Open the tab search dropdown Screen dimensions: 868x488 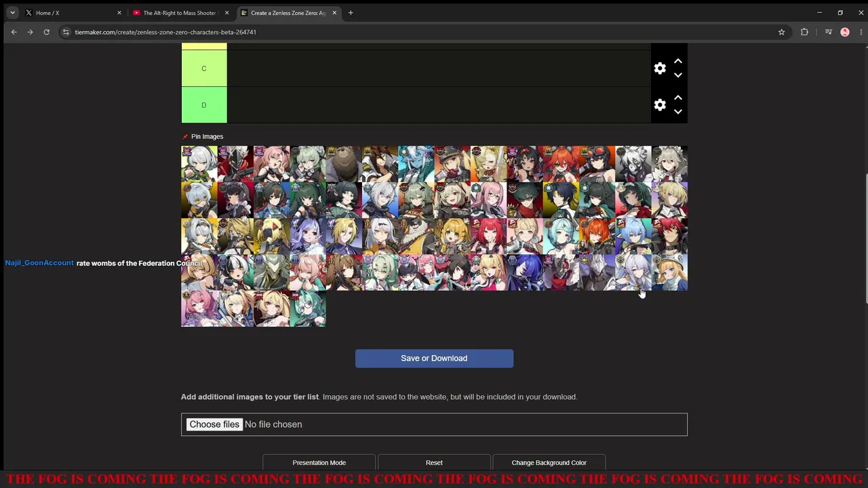coord(12,13)
